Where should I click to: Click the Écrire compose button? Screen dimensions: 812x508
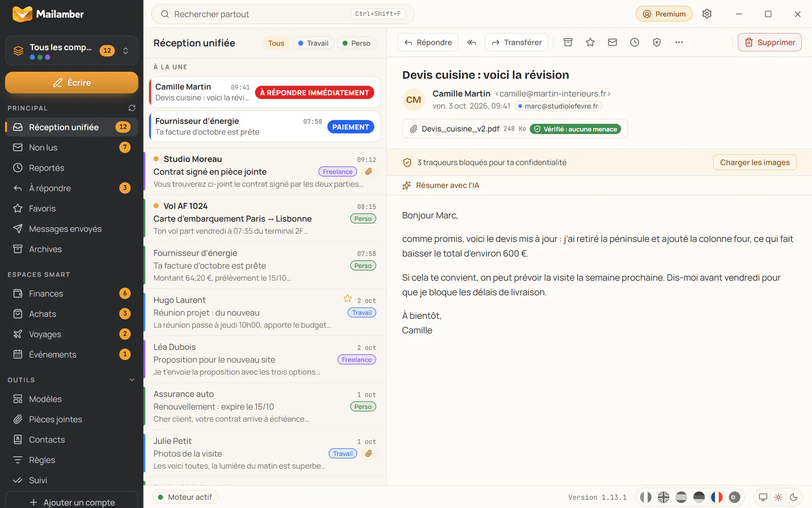click(72, 82)
